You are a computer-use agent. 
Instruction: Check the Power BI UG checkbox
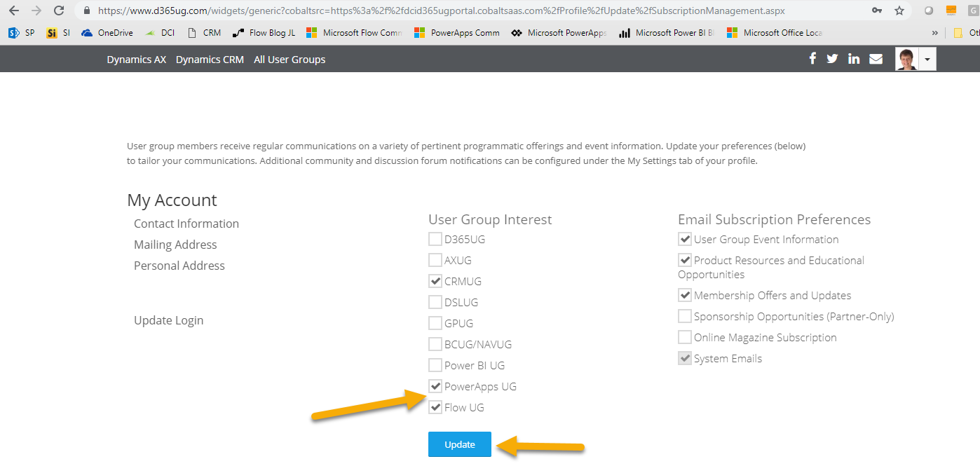435,365
